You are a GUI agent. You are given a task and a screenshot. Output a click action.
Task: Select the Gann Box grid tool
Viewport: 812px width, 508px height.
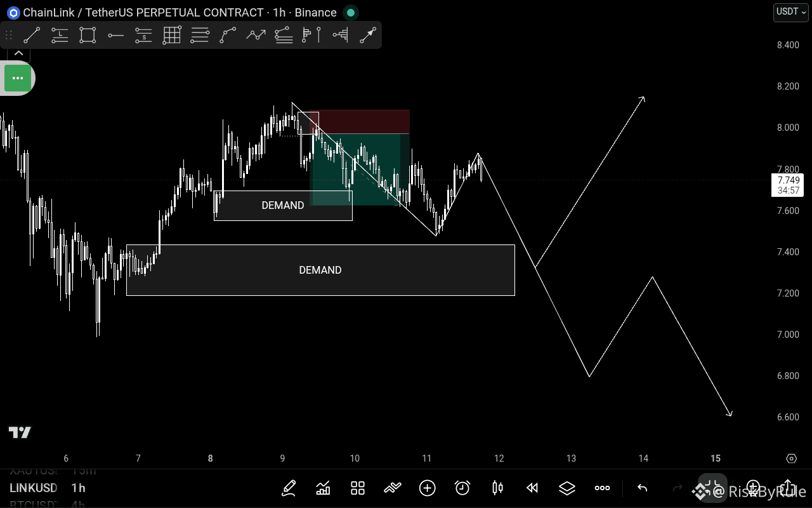pos(172,35)
